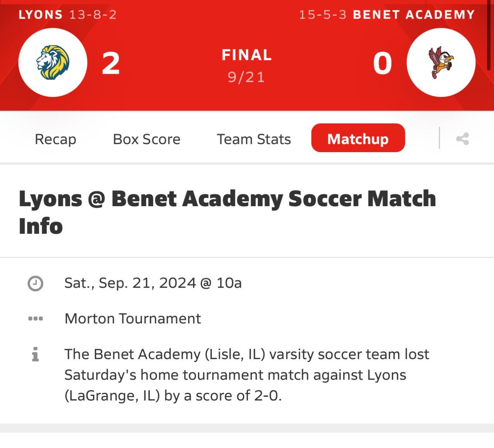Click the Lyons 13-8-2 record
The width and height of the screenshot is (494, 448).
pos(93,15)
